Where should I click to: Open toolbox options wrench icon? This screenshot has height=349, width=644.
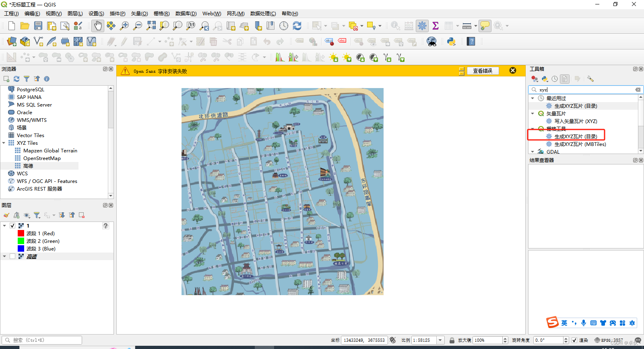[x=590, y=79]
